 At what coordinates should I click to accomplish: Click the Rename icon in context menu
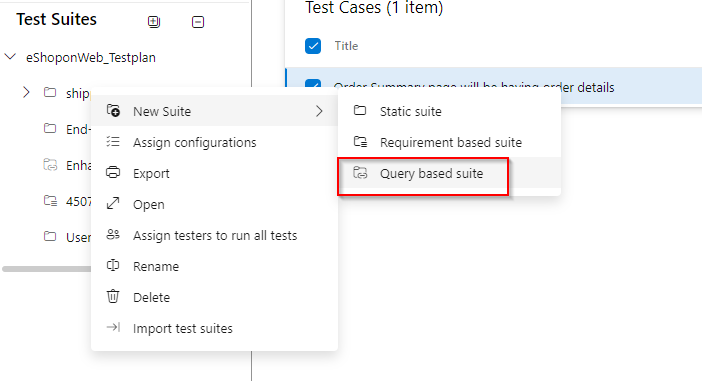pos(113,266)
